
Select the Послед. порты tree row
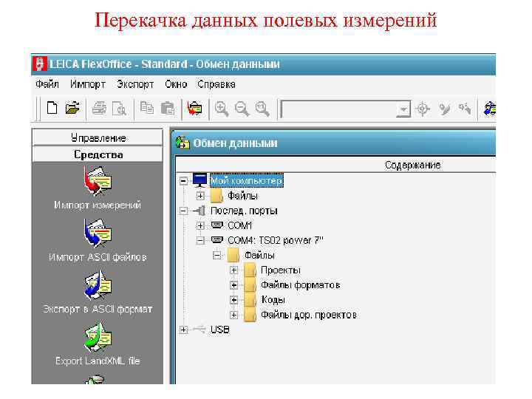[244, 211]
